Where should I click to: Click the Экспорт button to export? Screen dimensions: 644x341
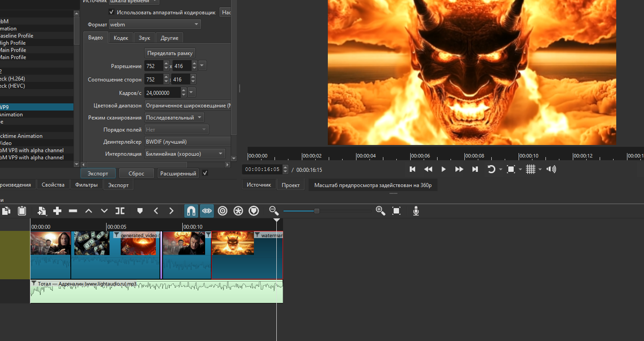(x=98, y=173)
